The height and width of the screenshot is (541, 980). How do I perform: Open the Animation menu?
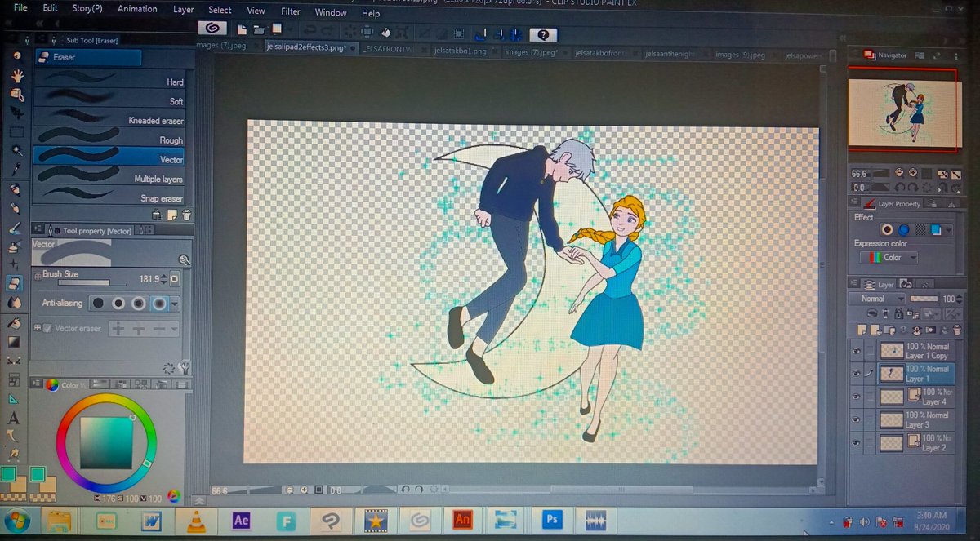coord(137,9)
